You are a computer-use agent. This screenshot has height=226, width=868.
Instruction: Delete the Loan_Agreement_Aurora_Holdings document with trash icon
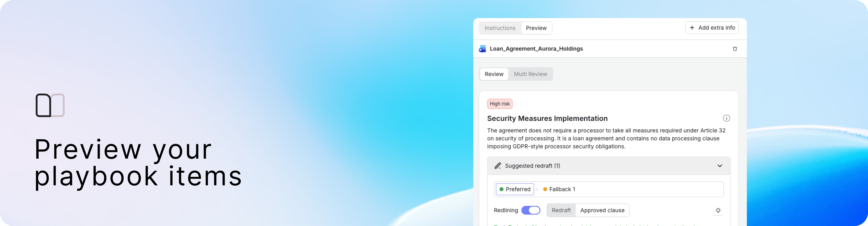735,49
